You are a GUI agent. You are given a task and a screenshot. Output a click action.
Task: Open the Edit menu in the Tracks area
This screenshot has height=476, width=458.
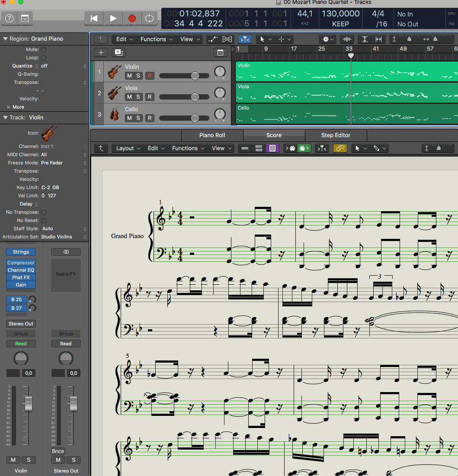coord(121,39)
